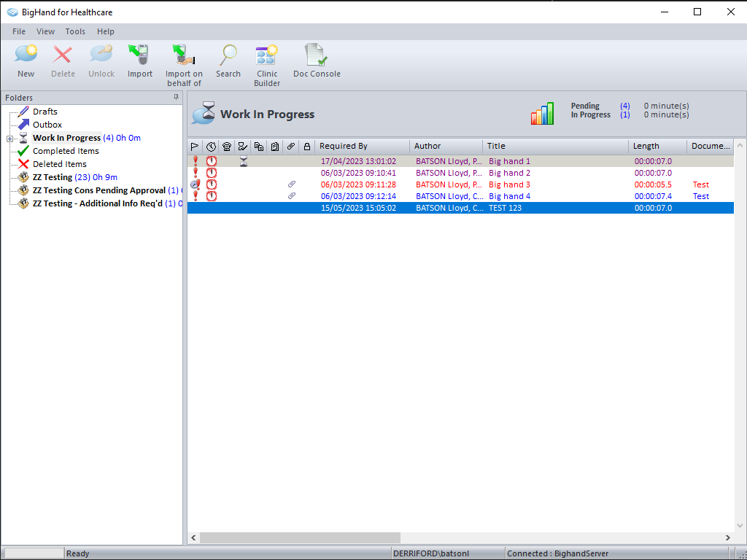This screenshot has height=560, width=747.
Task: Select the Big hand 4 title cell
Action: [509, 196]
